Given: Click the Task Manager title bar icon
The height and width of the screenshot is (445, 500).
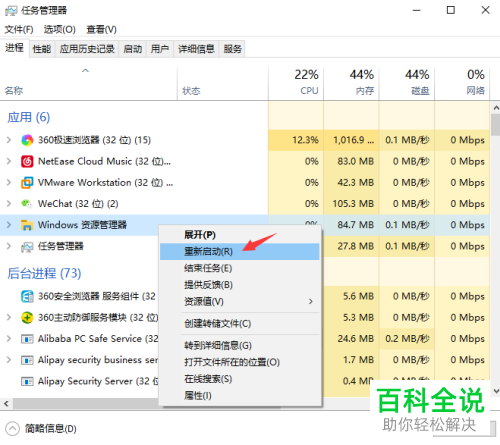Looking at the screenshot, I should [11, 11].
